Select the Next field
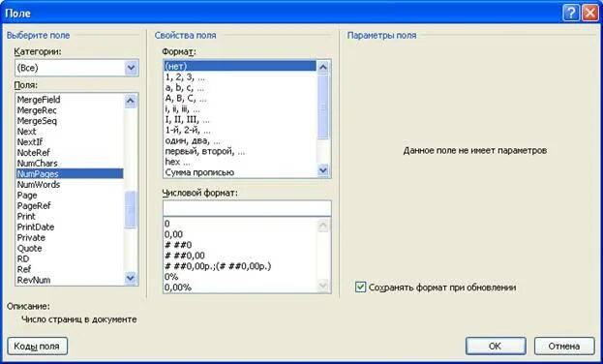 tap(70, 132)
